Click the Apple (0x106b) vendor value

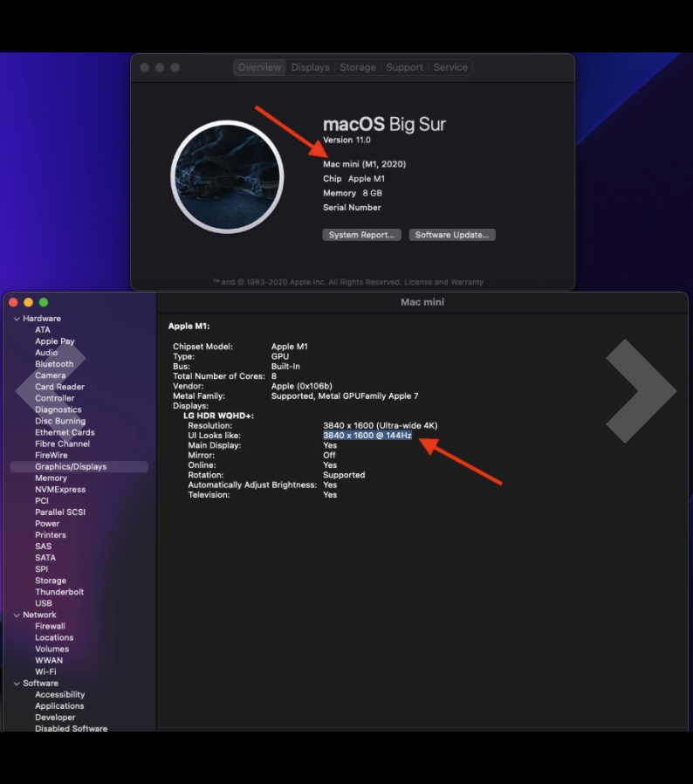click(x=301, y=386)
